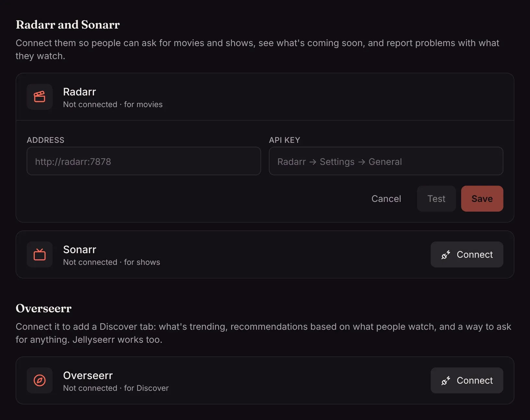
Task: Click the Radarr card title
Action: coord(80,92)
